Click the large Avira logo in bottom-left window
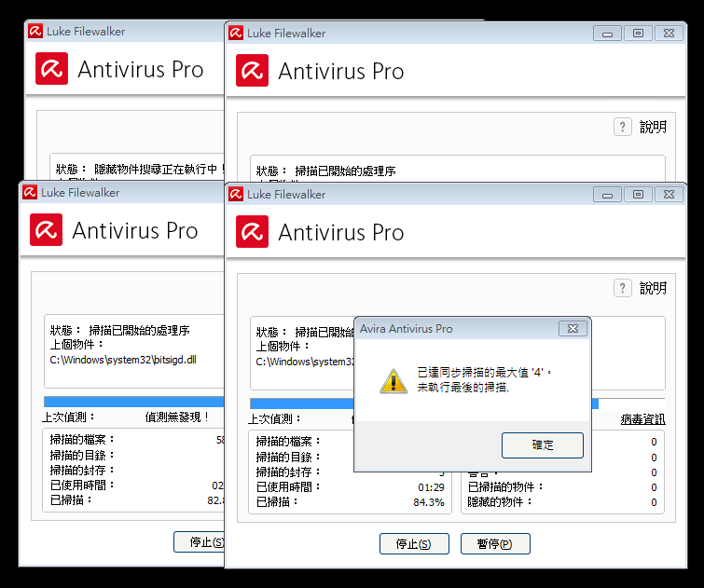Screen dimensions: 704x588 click(47, 230)
